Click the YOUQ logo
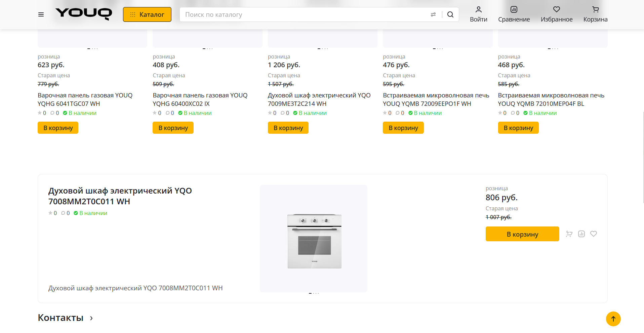 84,14
